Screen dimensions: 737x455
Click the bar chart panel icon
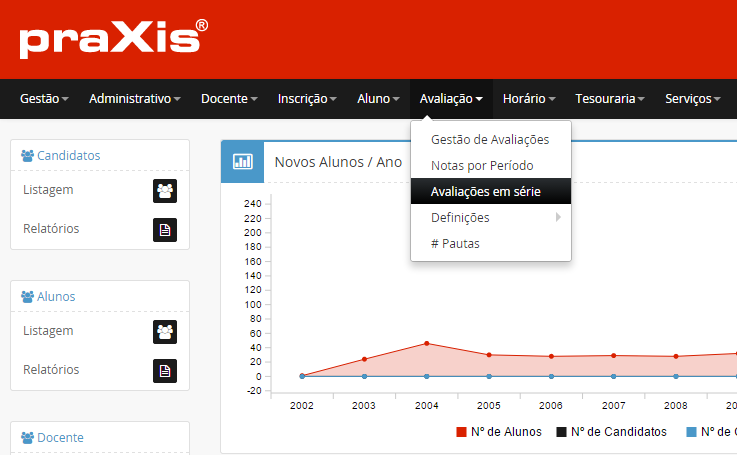click(242, 162)
